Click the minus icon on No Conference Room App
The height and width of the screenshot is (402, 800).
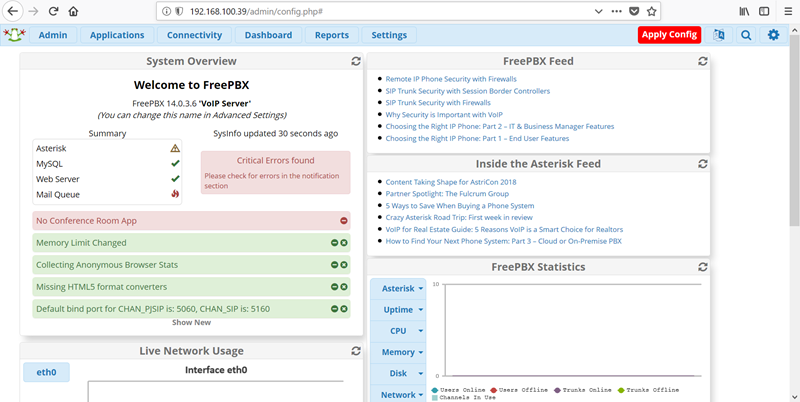(344, 221)
